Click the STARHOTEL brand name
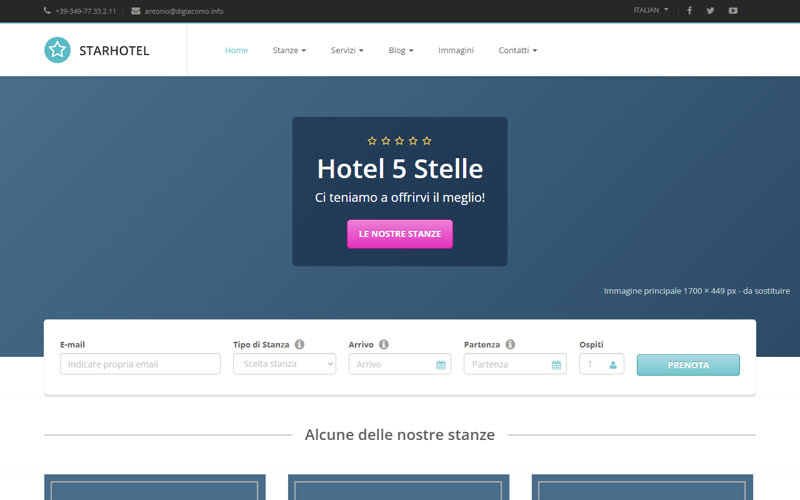The image size is (800, 500). point(114,51)
